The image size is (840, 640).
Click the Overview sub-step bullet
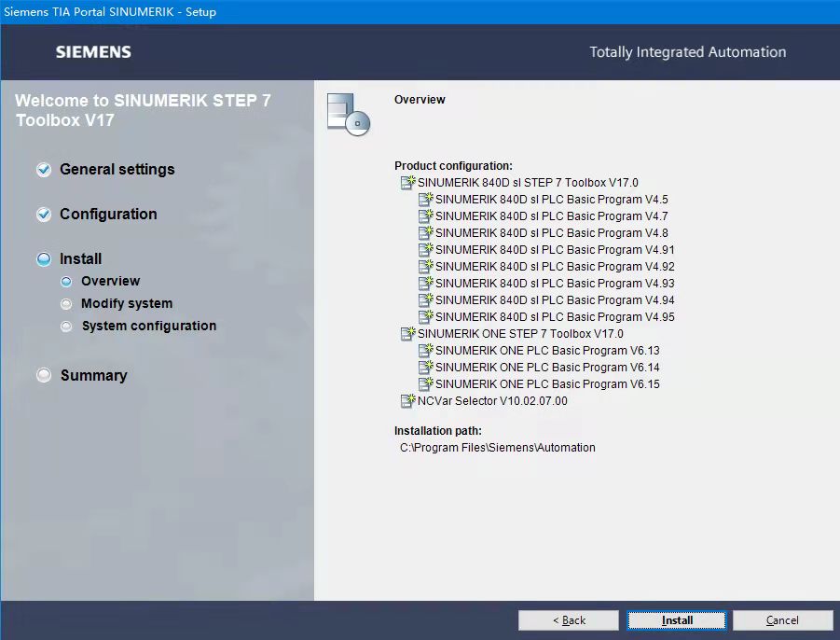pyautogui.click(x=66, y=282)
